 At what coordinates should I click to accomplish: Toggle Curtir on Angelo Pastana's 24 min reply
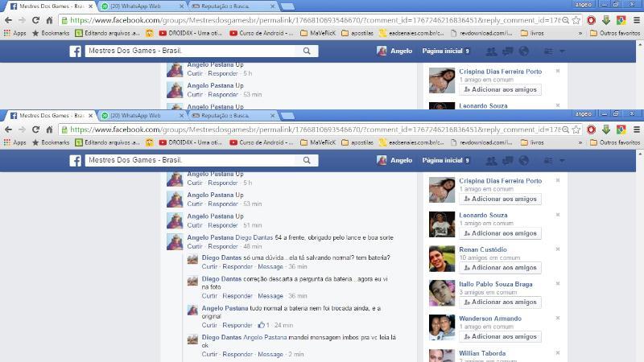tap(209, 325)
